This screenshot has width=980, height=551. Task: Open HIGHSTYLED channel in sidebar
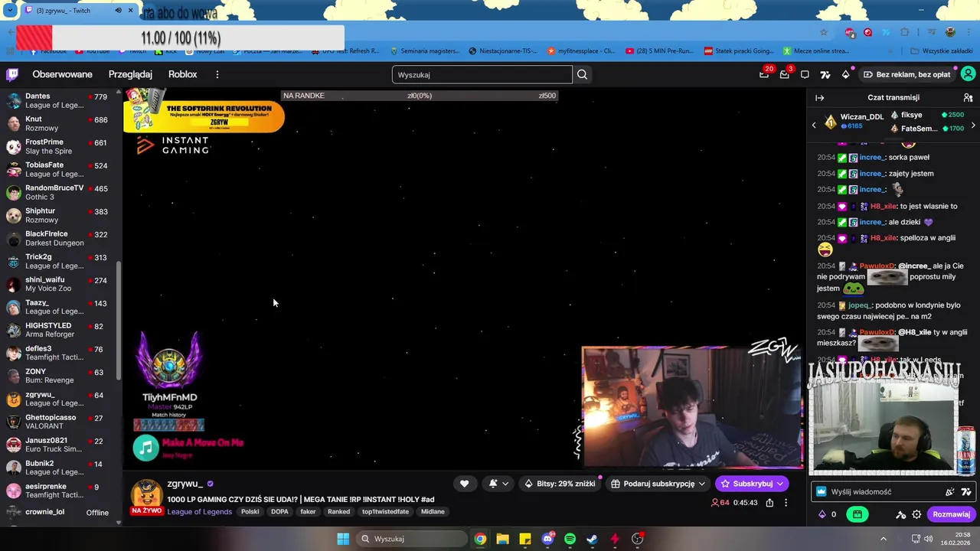(58, 330)
